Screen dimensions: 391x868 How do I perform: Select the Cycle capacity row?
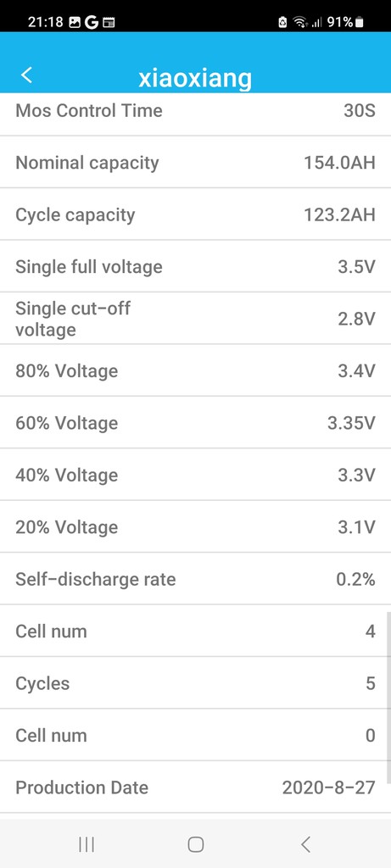click(195, 214)
